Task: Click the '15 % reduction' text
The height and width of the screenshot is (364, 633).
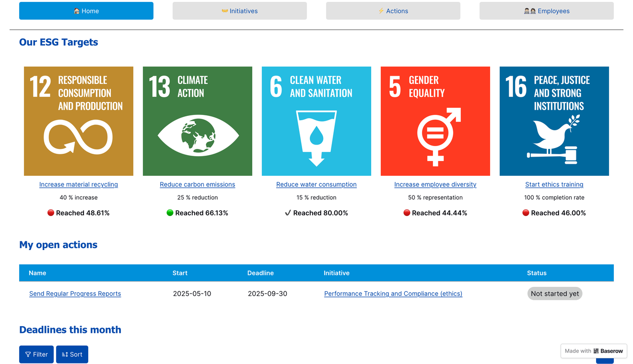Action: point(316,197)
